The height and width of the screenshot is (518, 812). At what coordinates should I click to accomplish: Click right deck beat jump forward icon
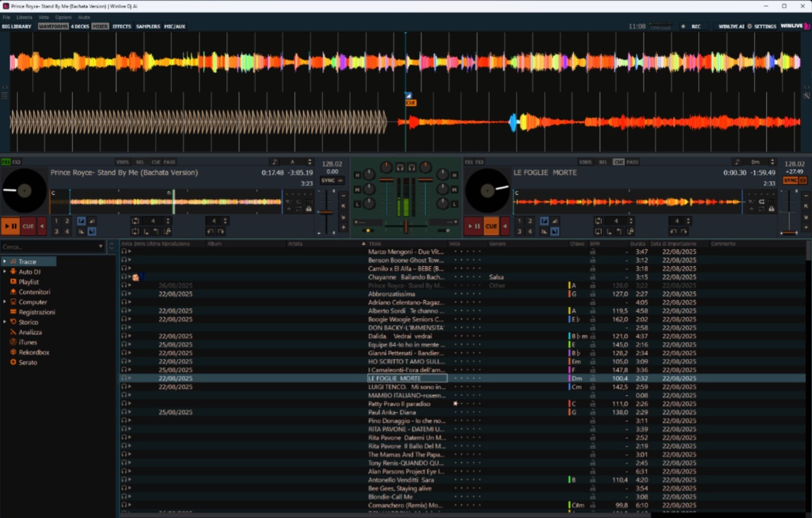[683, 231]
